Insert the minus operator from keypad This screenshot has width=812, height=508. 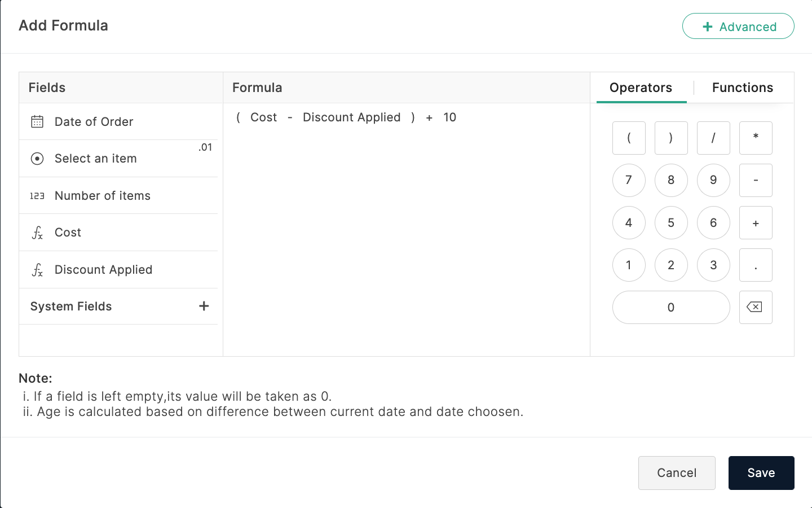(756, 180)
